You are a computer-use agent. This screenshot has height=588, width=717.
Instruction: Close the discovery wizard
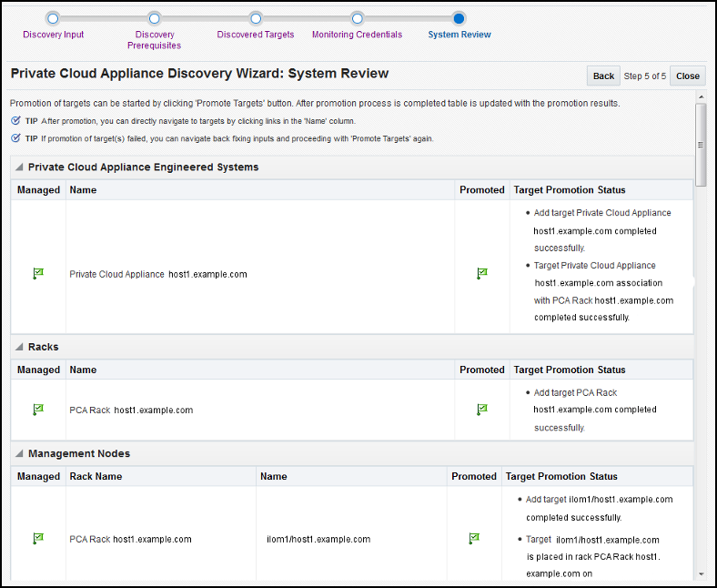[x=688, y=76]
